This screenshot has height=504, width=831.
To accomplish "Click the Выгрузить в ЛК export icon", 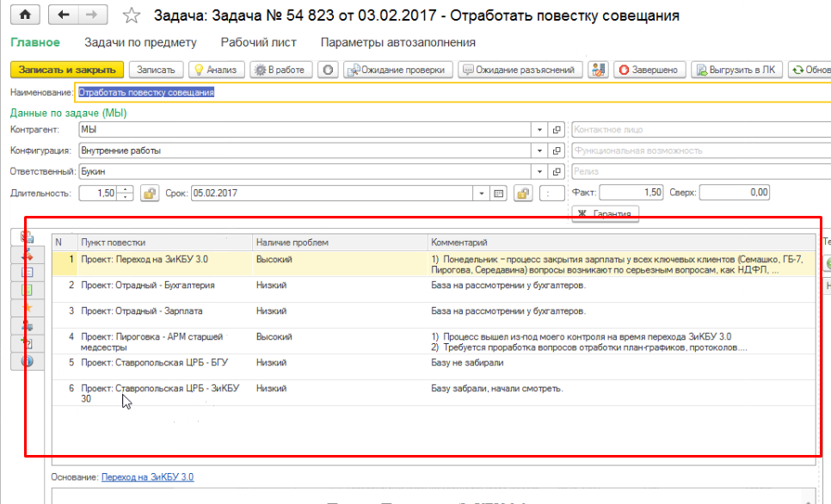I will 702,71.
